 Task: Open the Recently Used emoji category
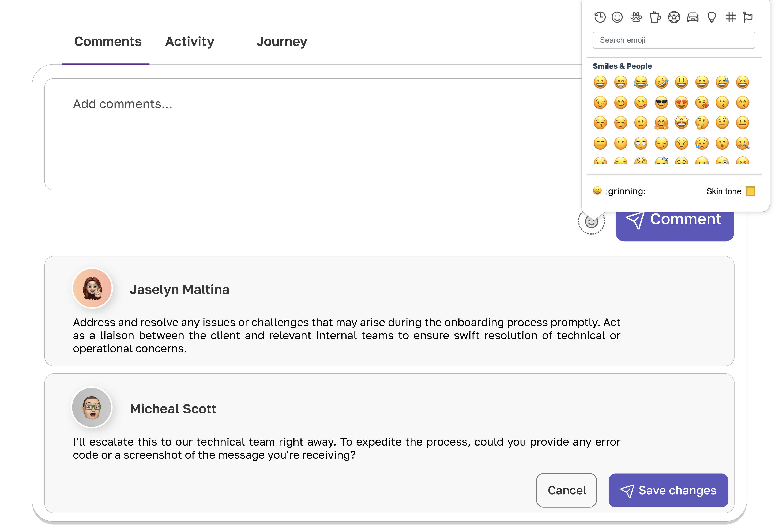coord(600,17)
